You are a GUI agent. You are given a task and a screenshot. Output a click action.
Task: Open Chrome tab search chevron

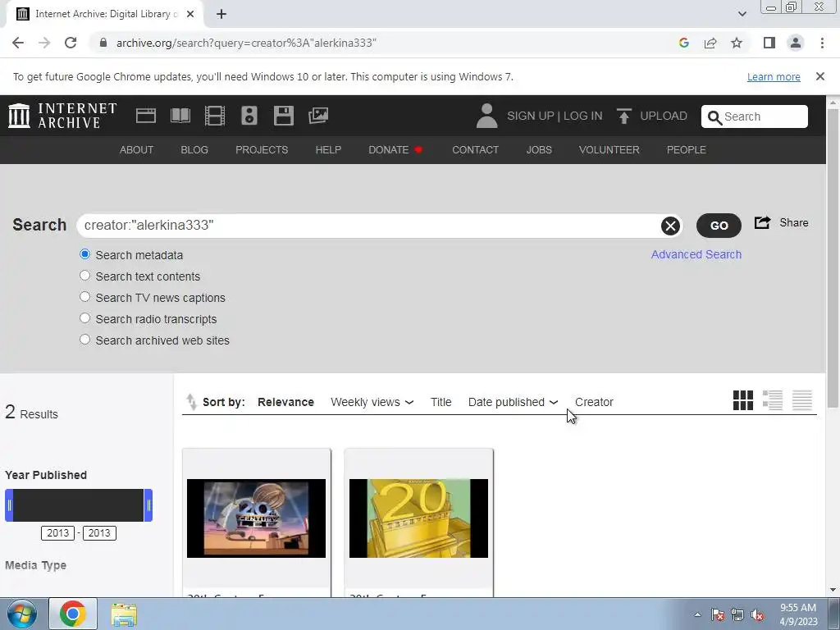pos(742,14)
